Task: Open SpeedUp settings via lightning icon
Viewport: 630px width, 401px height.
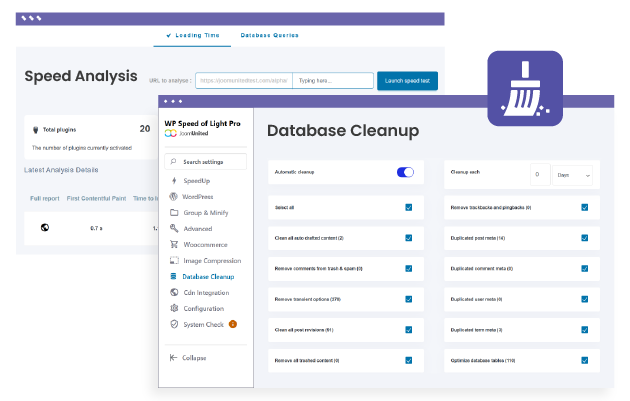Action: click(x=174, y=181)
